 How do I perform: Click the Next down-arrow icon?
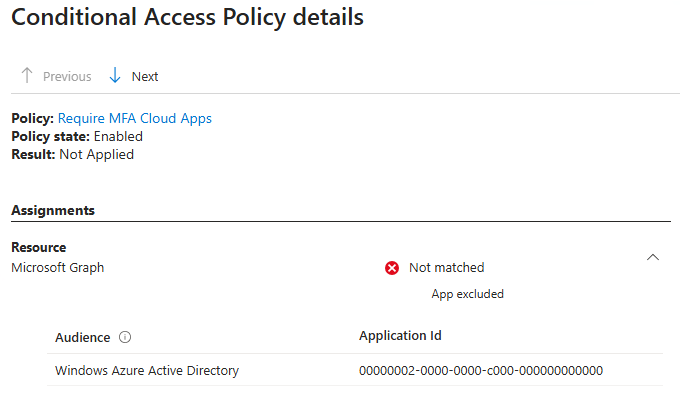115,75
